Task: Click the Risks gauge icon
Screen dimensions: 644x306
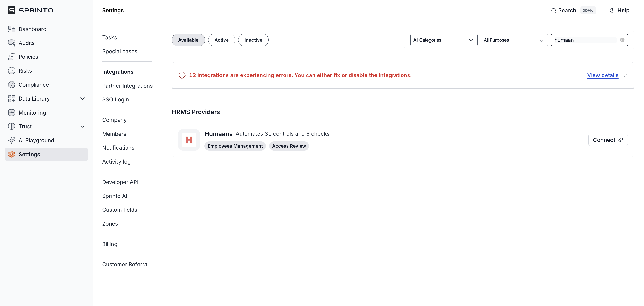Action: click(x=12, y=71)
